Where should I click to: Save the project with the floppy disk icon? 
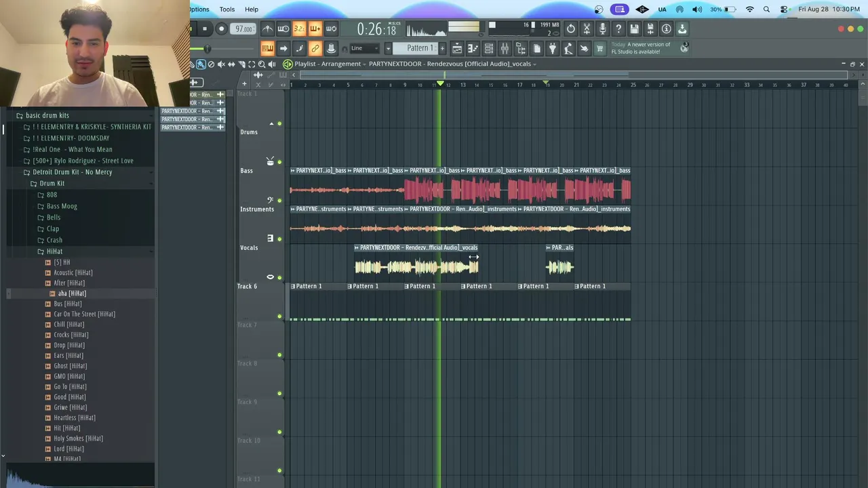tap(634, 28)
